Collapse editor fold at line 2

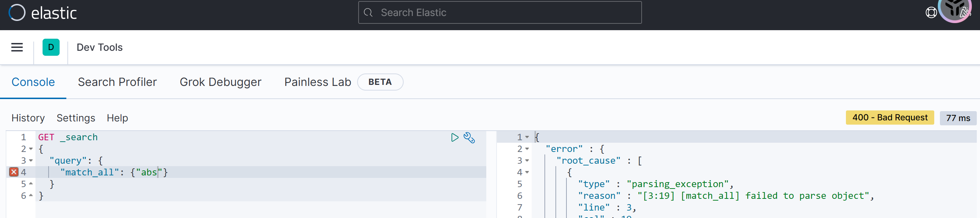coord(31,149)
